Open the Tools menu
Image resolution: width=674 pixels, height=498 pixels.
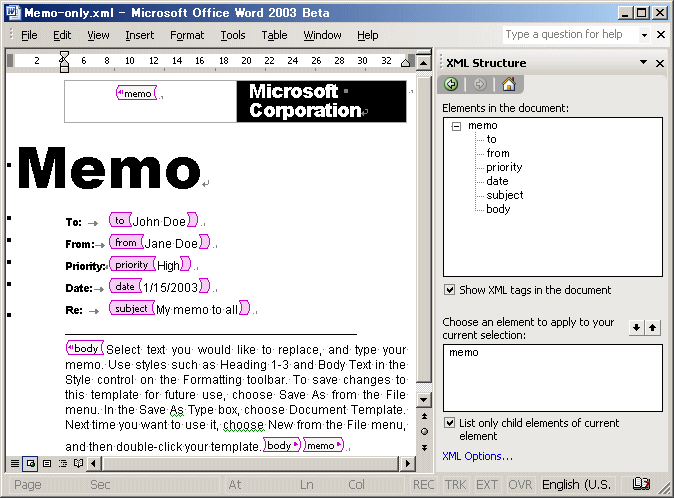233,35
